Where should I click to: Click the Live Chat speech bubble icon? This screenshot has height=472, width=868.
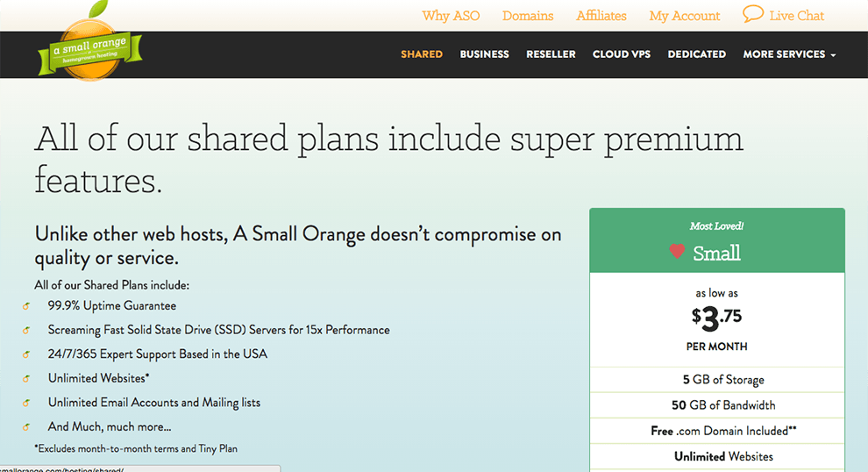pyautogui.click(x=753, y=14)
